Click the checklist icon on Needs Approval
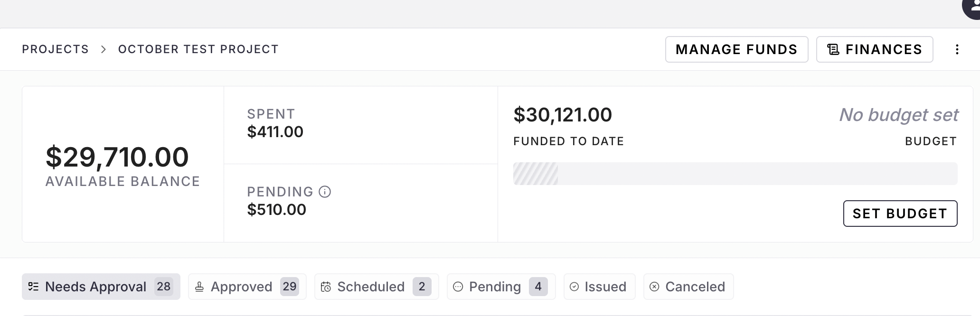The width and height of the screenshot is (980, 316). 33,287
